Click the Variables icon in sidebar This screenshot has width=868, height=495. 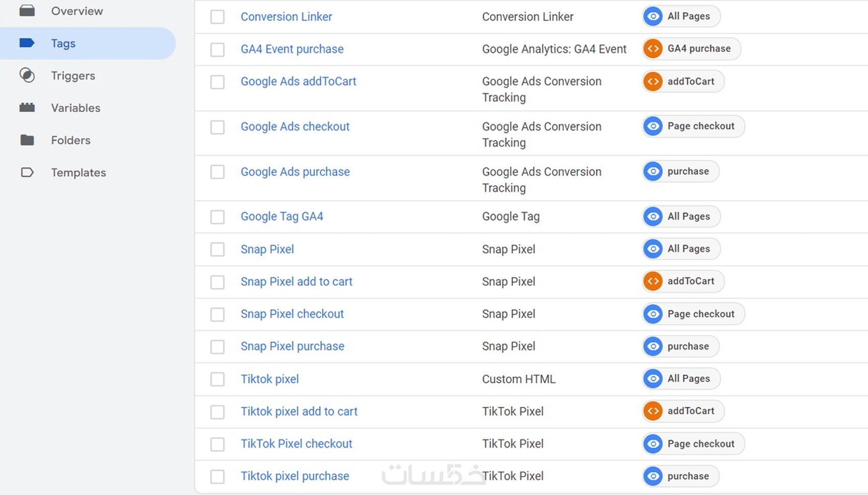(x=27, y=108)
